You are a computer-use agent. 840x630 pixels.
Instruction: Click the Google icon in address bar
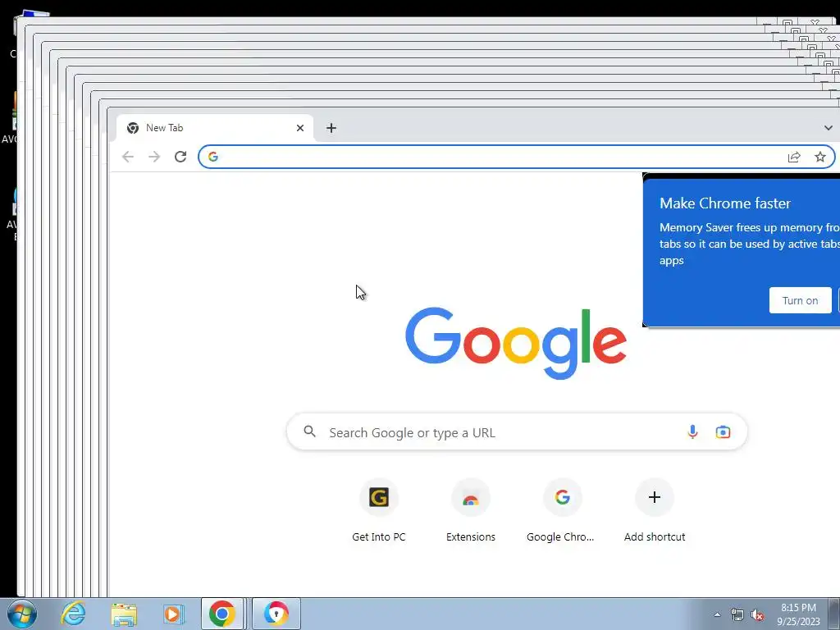213,157
